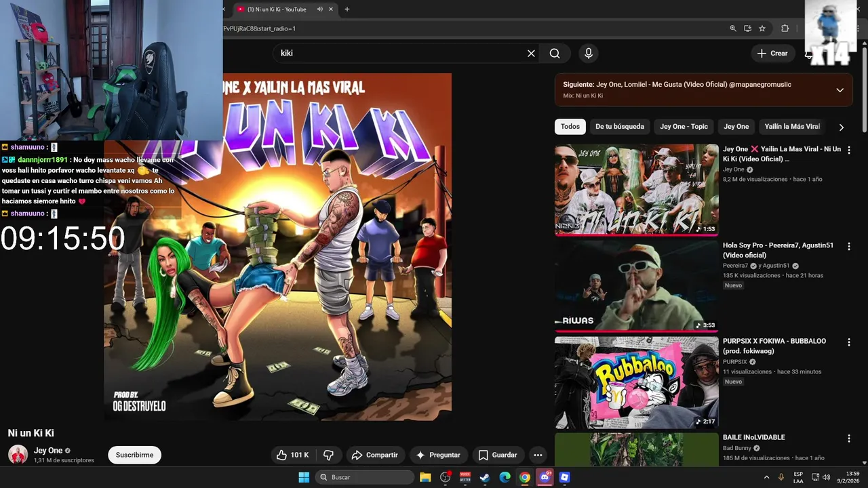Open Ni Un Ki Ki Video Oficial thumbnail
This screenshot has width=868, height=488.
(x=637, y=190)
